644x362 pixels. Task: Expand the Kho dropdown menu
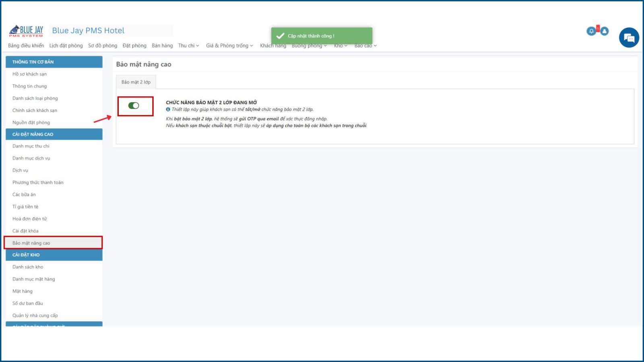click(341, 46)
